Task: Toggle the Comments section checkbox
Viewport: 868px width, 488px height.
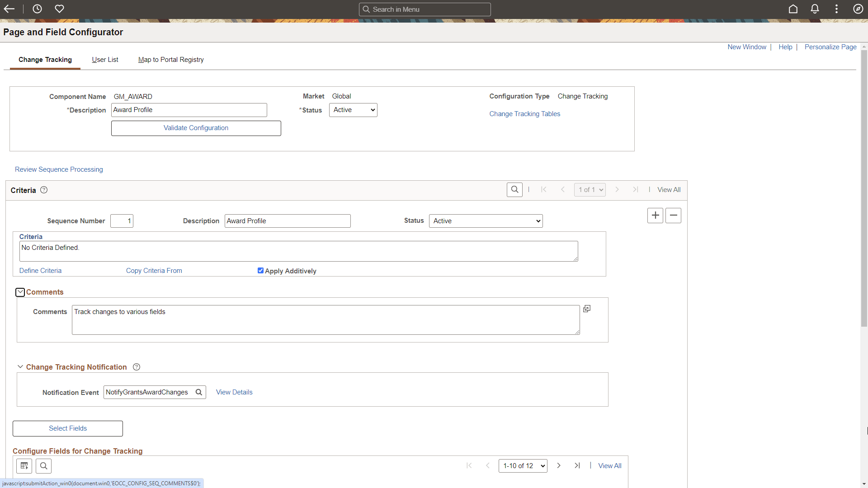Action: click(20, 292)
